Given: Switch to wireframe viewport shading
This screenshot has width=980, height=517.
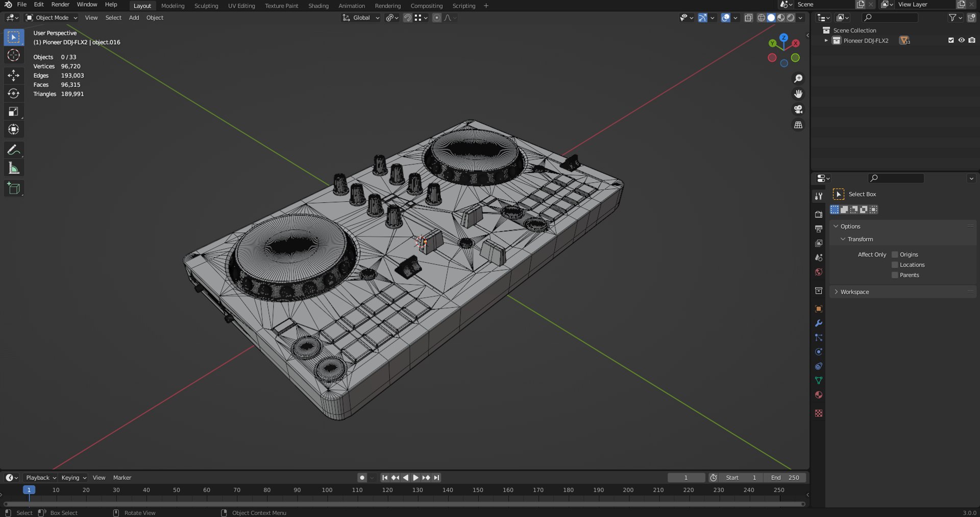Looking at the screenshot, I should pyautogui.click(x=761, y=18).
